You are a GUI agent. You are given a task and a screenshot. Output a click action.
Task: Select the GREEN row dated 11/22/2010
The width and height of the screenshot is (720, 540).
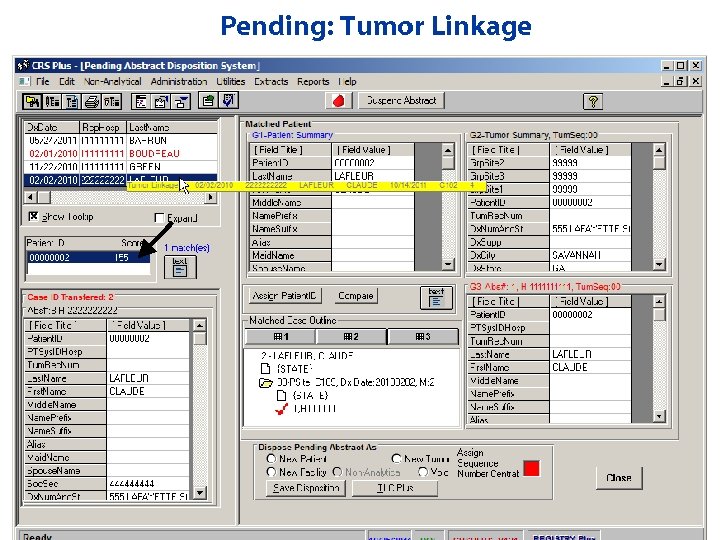120,167
